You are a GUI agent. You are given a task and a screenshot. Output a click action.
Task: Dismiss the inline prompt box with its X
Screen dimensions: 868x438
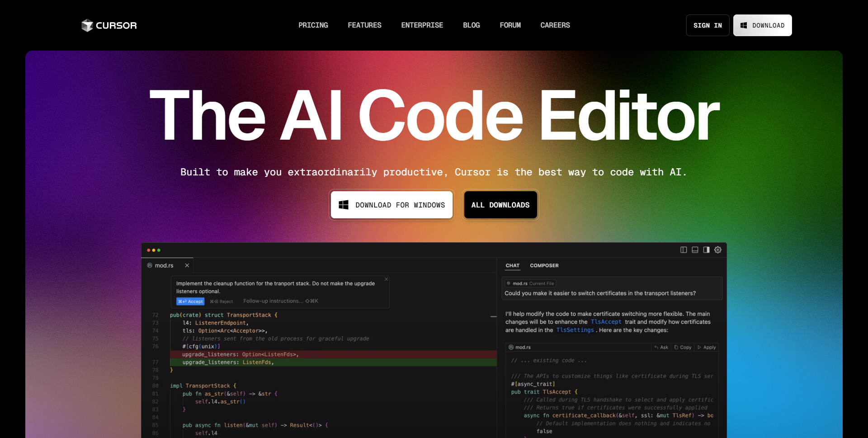point(386,279)
